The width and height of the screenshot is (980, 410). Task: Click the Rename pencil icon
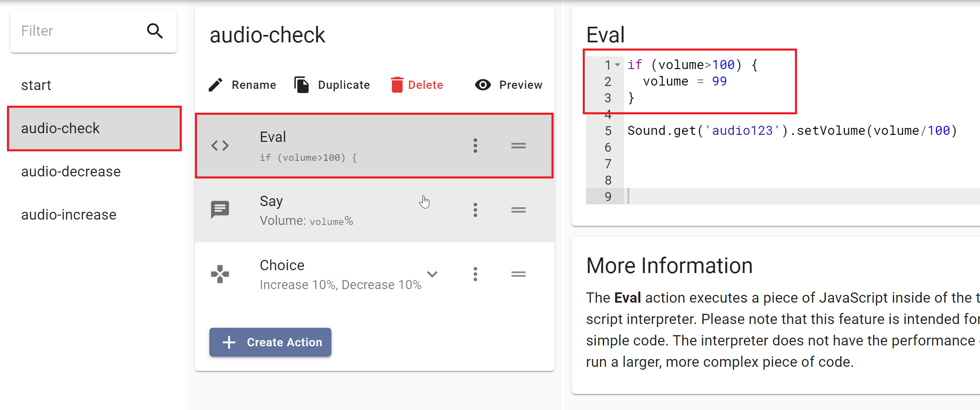click(x=215, y=85)
